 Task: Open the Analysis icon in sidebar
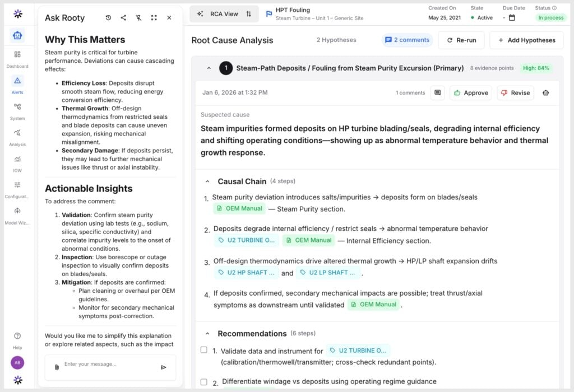click(x=17, y=133)
